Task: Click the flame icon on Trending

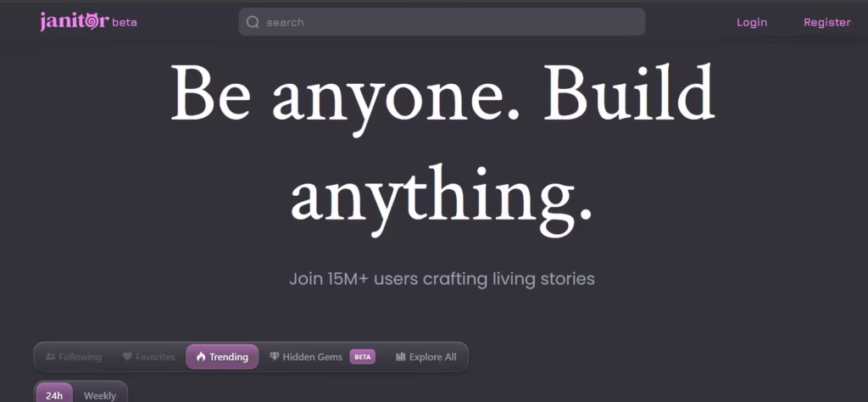Action: [201, 357]
